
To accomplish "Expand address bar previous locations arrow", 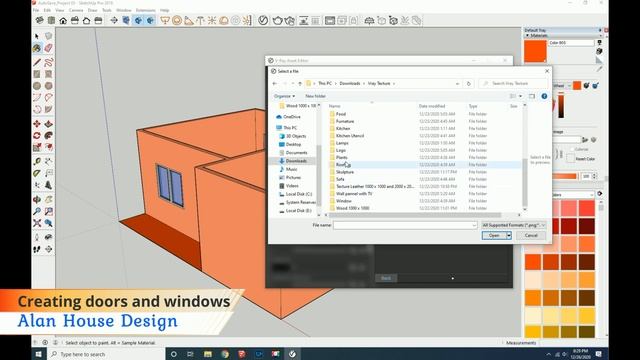I will [x=457, y=84].
